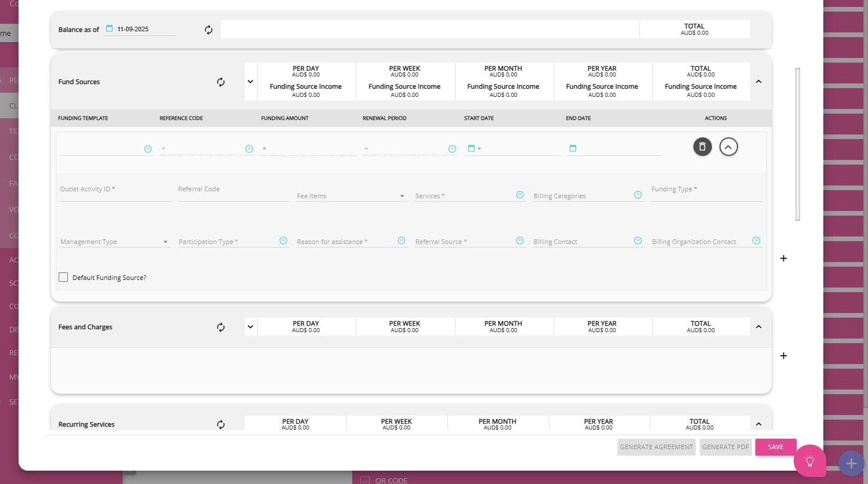Image resolution: width=868 pixels, height=484 pixels.
Task: Open Renewal Period lookup icon
Action: pyautogui.click(x=453, y=149)
